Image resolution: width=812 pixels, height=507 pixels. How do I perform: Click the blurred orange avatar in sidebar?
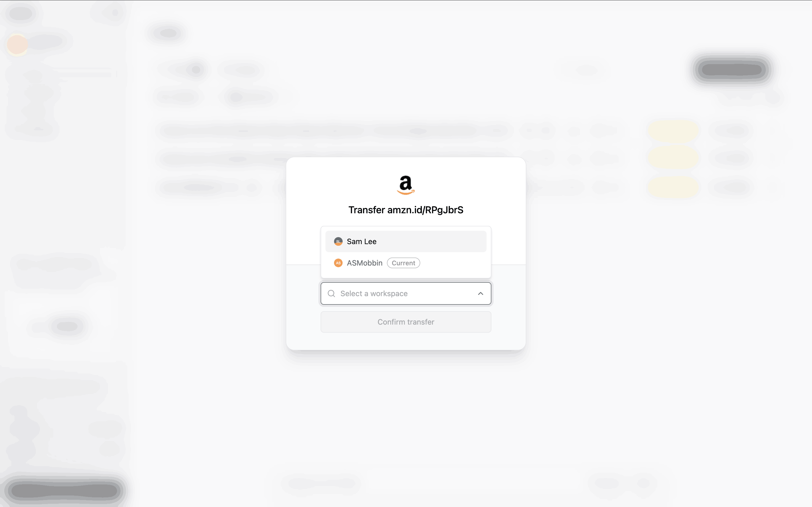[17, 44]
